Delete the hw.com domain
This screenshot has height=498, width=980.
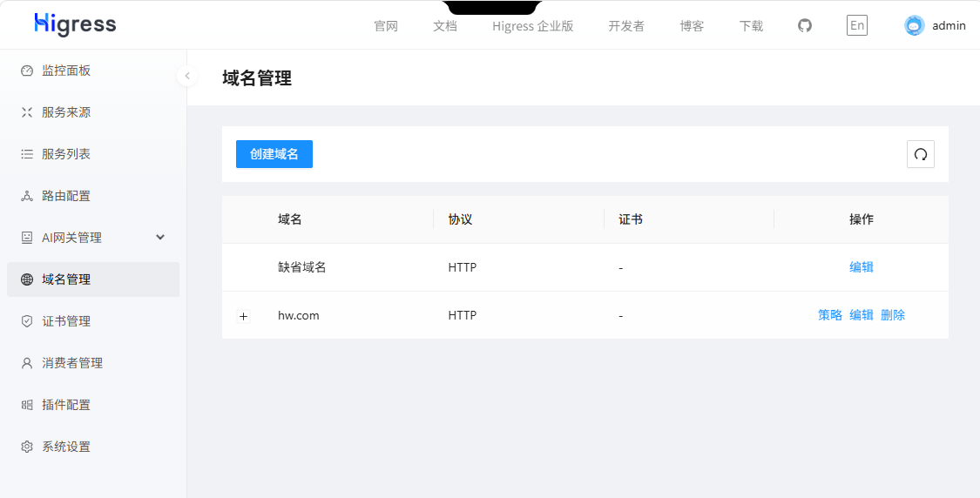pos(893,315)
